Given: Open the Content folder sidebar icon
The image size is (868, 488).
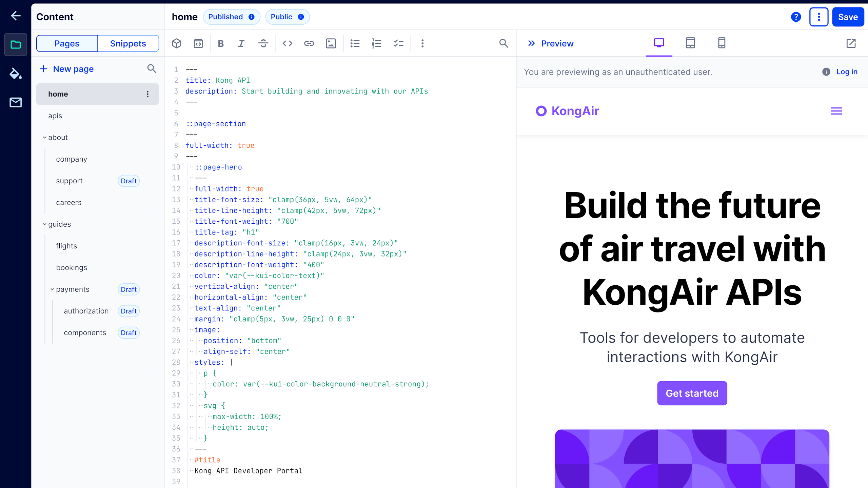Looking at the screenshot, I should [x=16, y=44].
